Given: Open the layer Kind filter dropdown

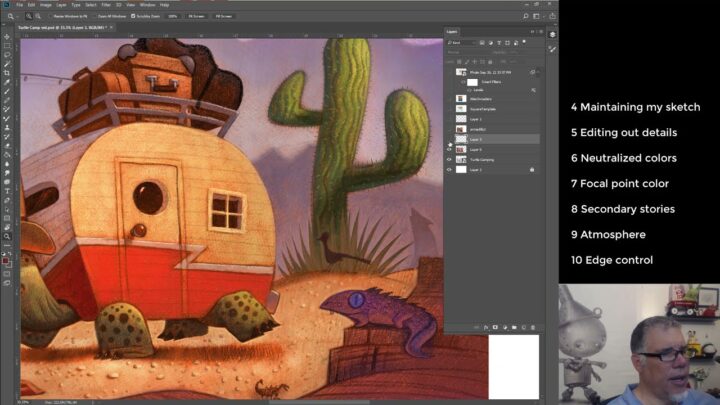Looking at the screenshot, I should (x=462, y=44).
